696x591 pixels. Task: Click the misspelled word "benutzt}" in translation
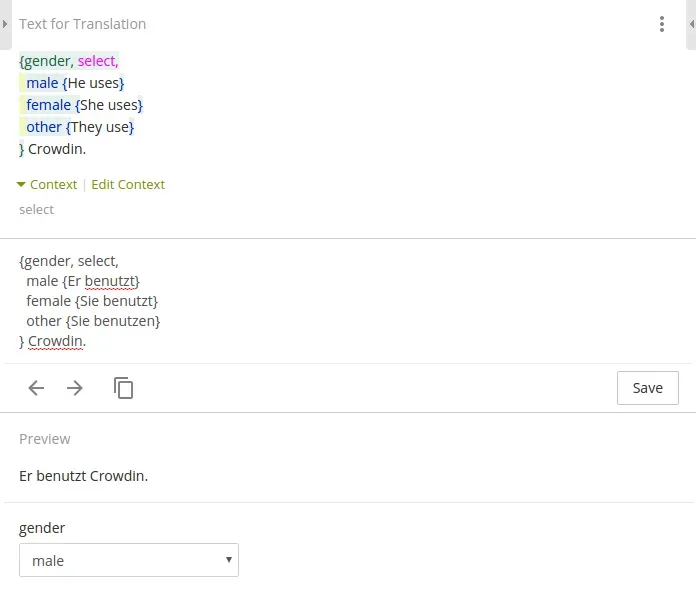[x=112, y=281]
